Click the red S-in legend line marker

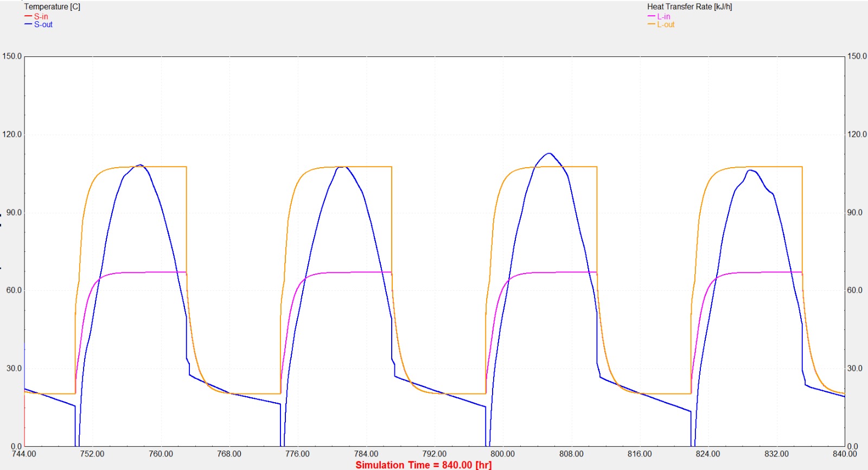click(28, 17)
